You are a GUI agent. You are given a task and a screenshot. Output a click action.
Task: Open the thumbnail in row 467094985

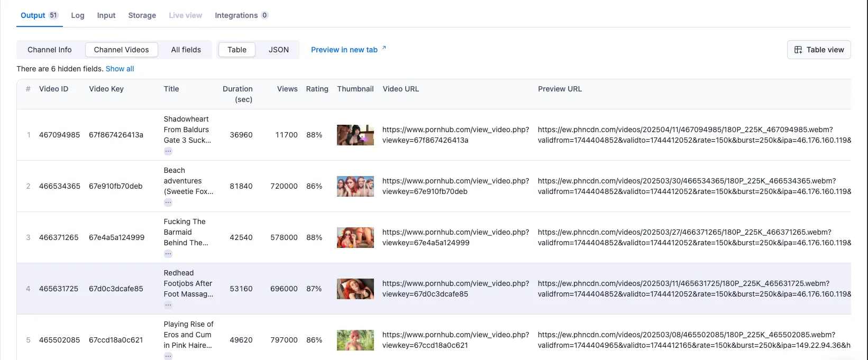click(355, 135)
